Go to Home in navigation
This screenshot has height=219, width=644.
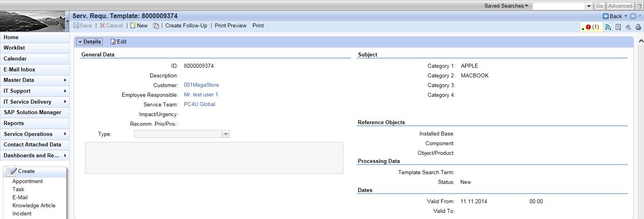click(x=35, y=37)
